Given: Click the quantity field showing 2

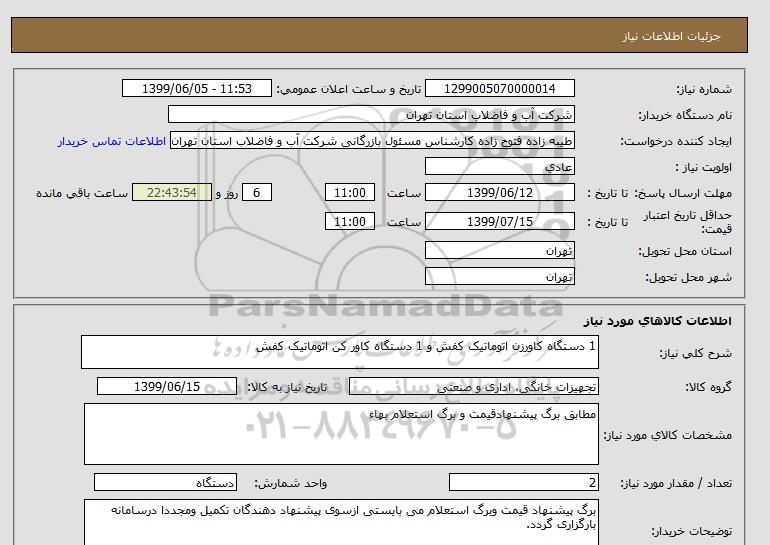Looking at the screenshot, I should point(523,483).
